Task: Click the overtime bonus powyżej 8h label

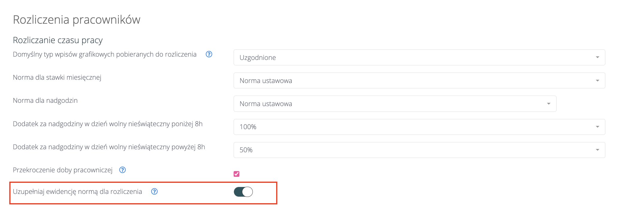Action: (109, 147)
